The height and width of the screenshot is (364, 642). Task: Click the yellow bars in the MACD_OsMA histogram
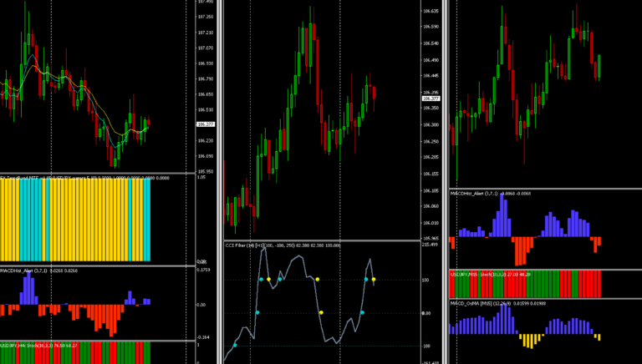[x=531, y=341]
